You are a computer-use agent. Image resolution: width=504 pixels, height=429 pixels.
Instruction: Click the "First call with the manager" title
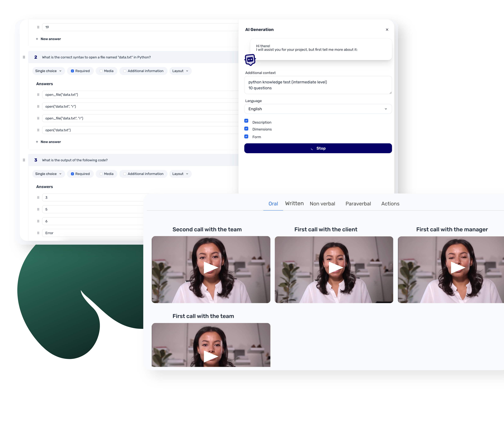(452, 229)
